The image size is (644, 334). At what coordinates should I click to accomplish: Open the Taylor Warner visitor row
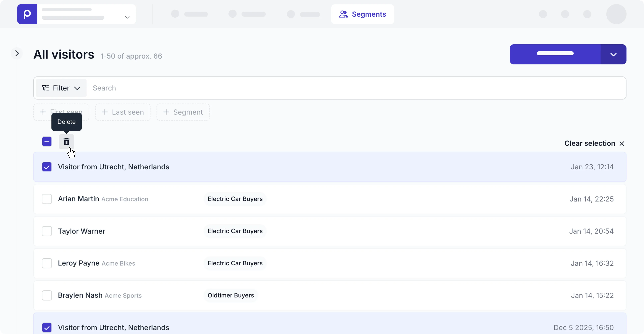[82, 231]
